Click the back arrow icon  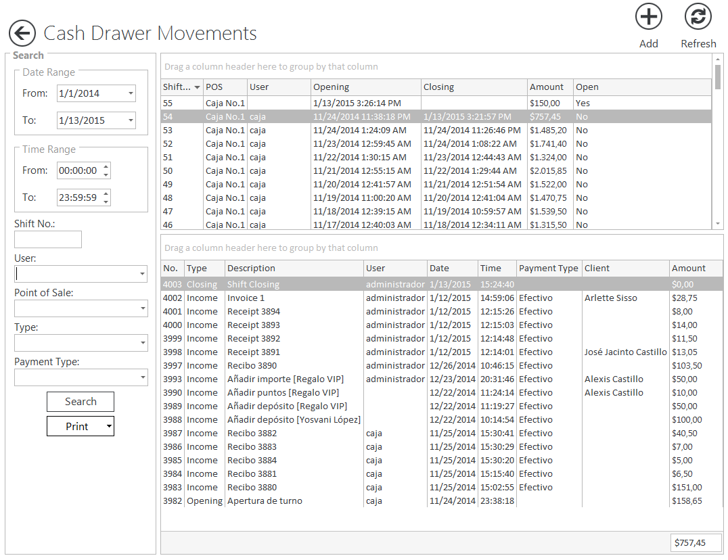pos(22,33)
